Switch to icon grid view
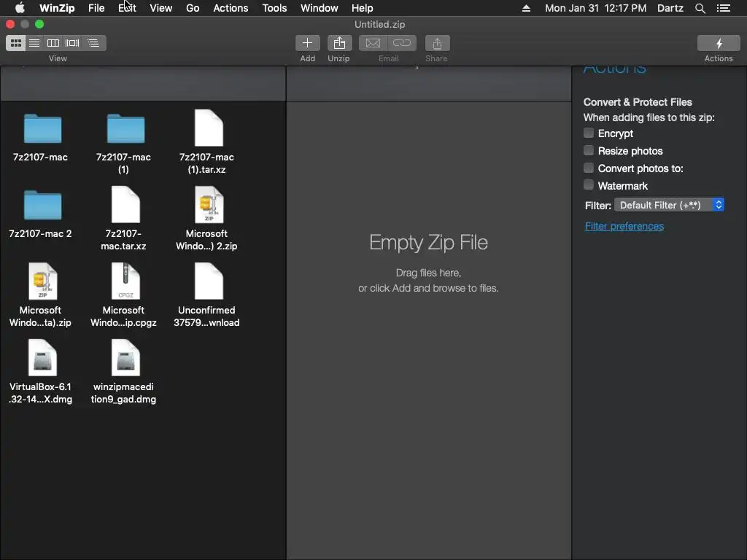Image resolution: width=747 pixels, height=560 pixels. [16, 43]
